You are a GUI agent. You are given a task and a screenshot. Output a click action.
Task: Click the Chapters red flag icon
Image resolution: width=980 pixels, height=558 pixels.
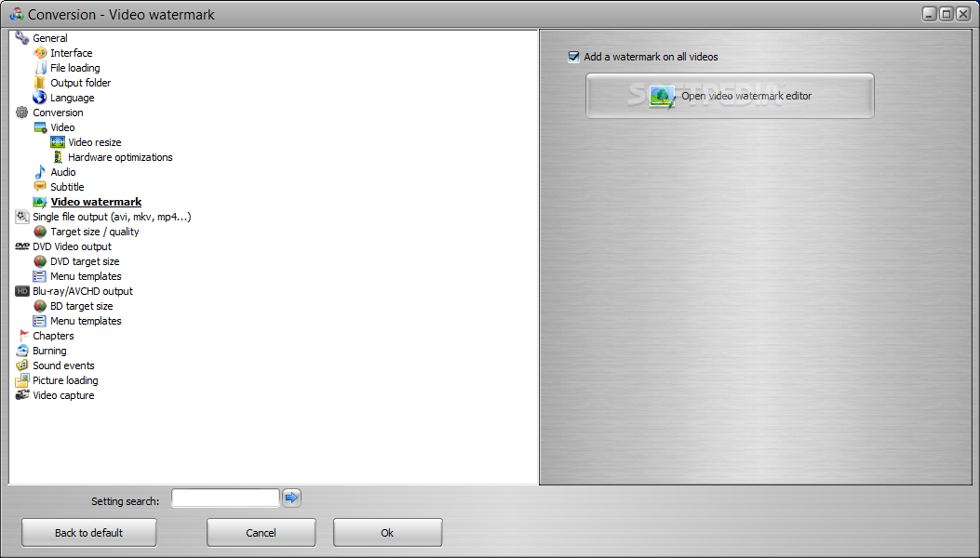click(x=23, y=336)
